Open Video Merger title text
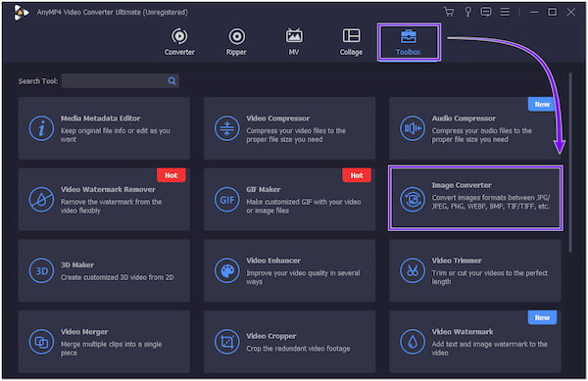588x381 pixels. click(84, 332)
